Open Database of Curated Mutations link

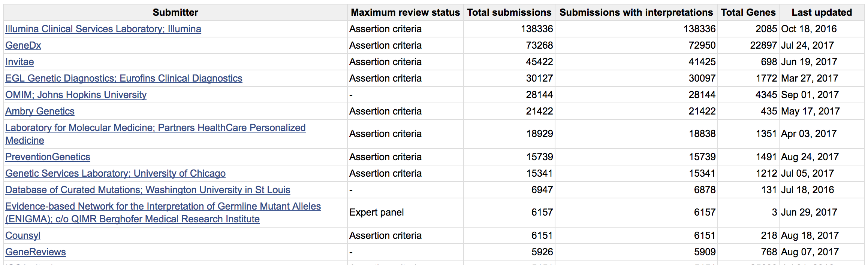coord(148,190)
